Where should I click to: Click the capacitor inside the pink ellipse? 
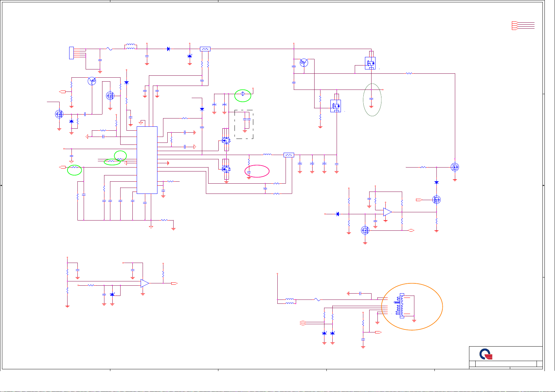point(249,172)
